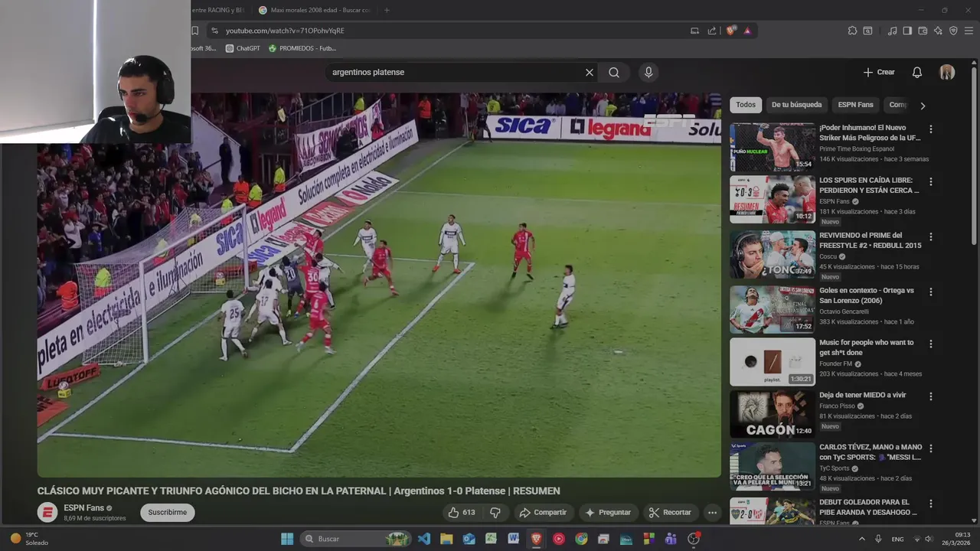The width and height of the screenshot is (980, 551).
Task: Subscribe with the Suscribirme button
Action: click(x=168, y=513)
